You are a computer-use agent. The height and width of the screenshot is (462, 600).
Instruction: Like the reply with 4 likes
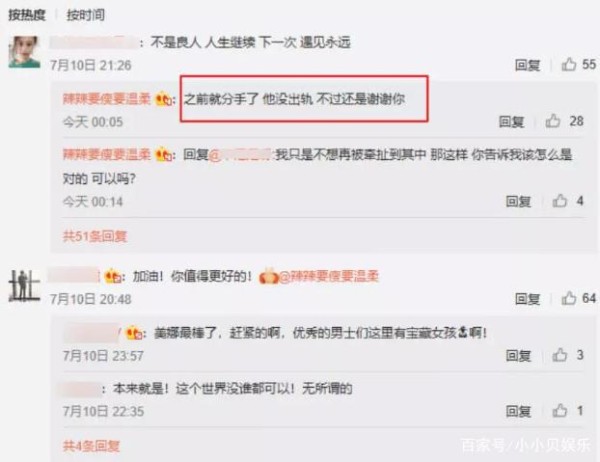pyautogui.click(x=559, y=201)
